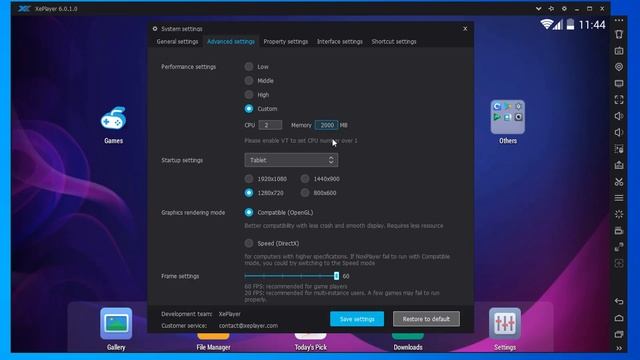Click the Wi-Fi status icon
640x360 pixels.
[546, 24]
